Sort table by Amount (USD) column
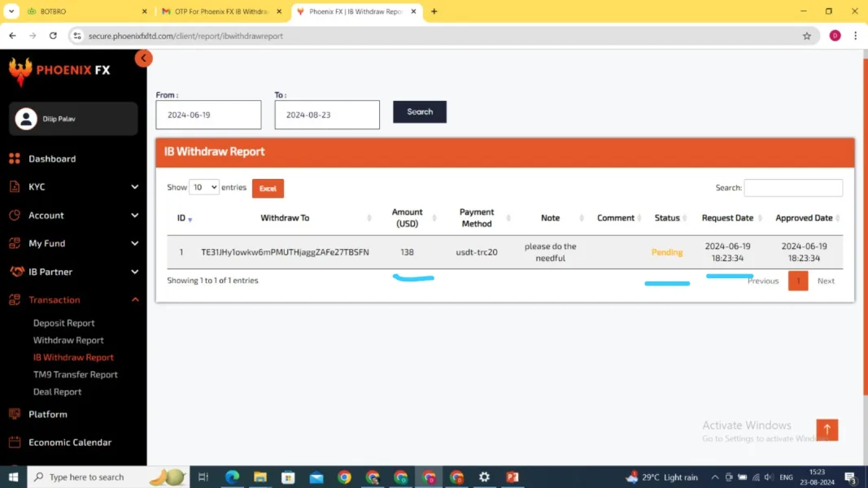 [x=408, y=218]
